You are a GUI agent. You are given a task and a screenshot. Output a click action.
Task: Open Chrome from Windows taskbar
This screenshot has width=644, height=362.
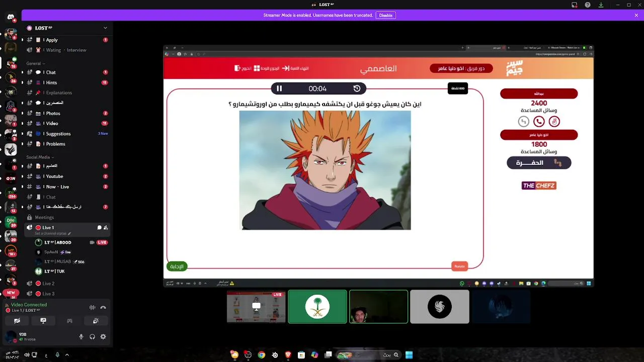pyautogui.click(x=262, y=355)
